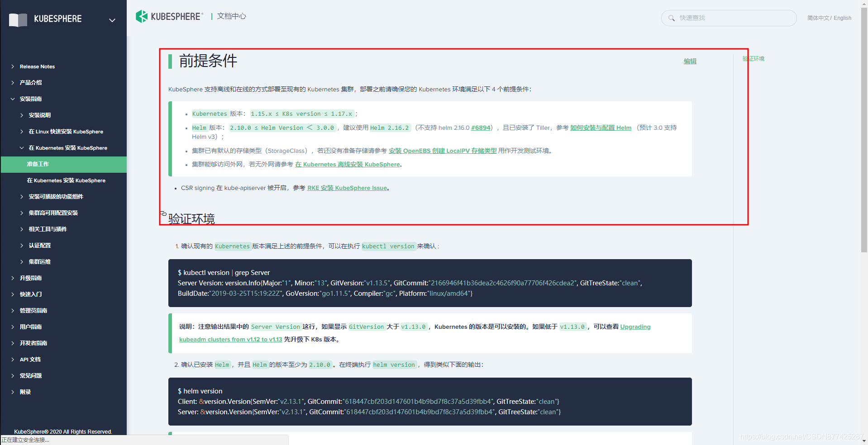The width and height of the screenshot is (868, 445).
Task: Click the 编辑 link
Action: pyautogui.click(x=690, y=61)
